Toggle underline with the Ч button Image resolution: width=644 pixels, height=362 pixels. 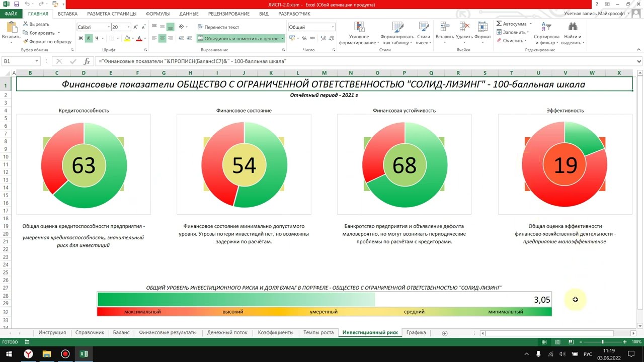tap(96, 38)
